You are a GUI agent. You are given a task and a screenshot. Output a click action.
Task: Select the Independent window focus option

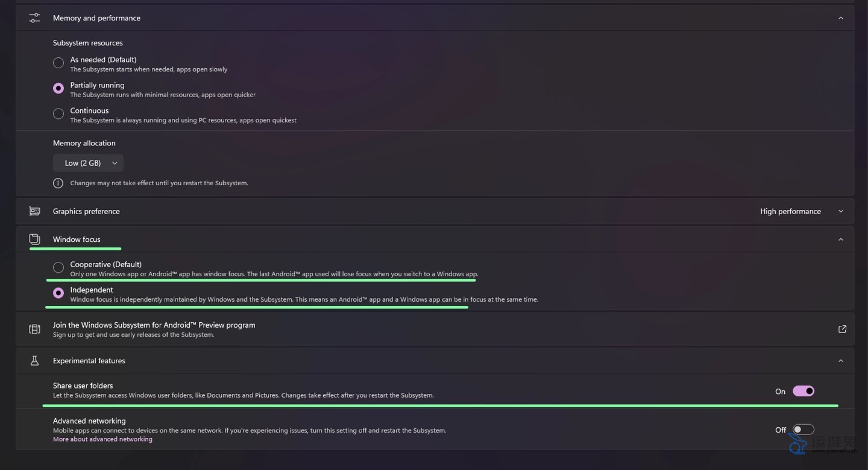pos(58,293)
